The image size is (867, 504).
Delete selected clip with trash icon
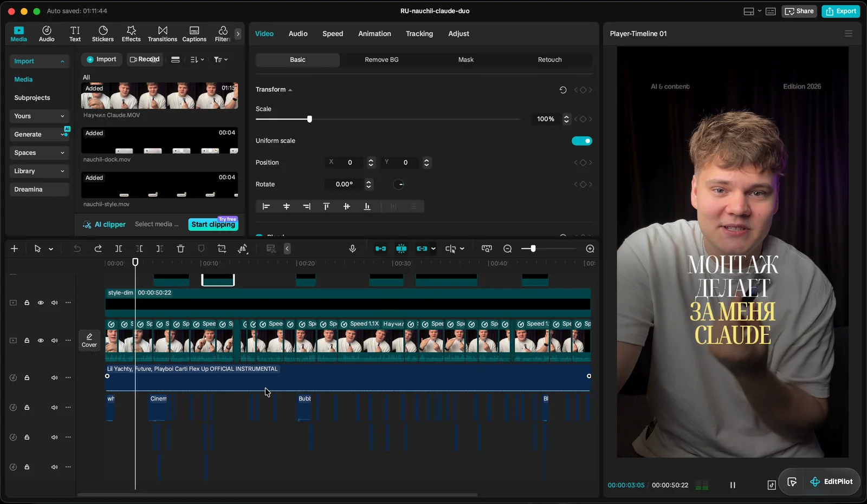[x=180, y=248]
